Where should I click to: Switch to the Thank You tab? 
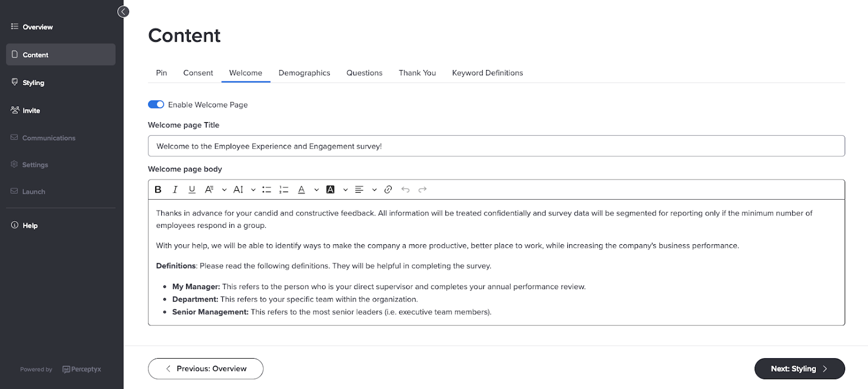pyautogui.click(x=417, y=73)
